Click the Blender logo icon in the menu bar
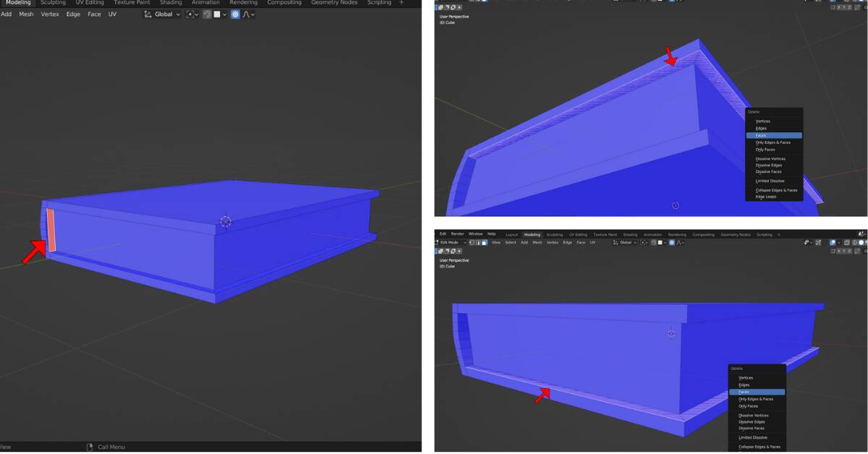Screen dimensions: 868x454 (436, 234)
